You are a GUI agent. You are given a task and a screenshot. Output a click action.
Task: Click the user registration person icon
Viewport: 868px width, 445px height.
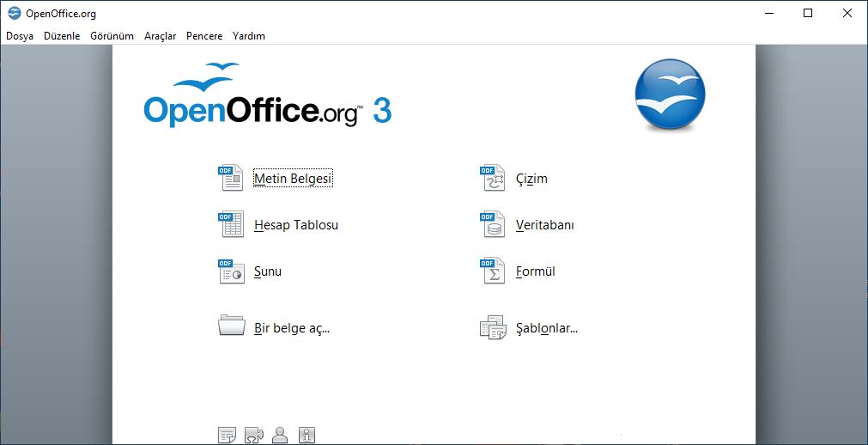coord(281,435)
